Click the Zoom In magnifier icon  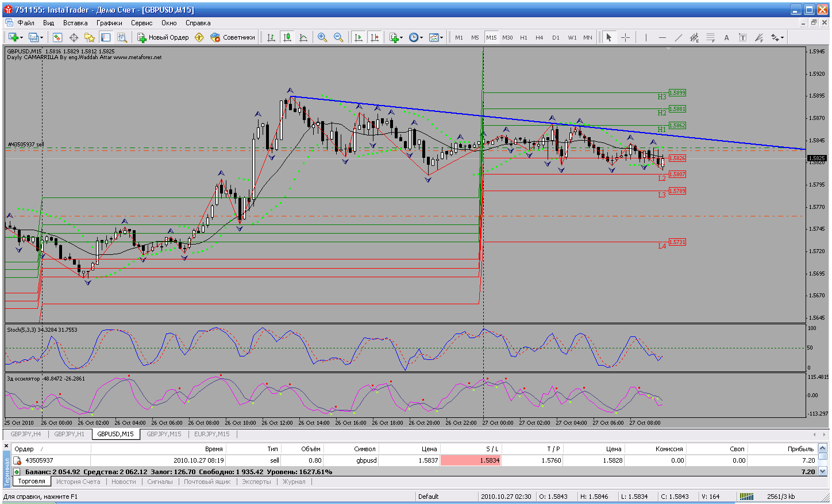pos(322,37)
